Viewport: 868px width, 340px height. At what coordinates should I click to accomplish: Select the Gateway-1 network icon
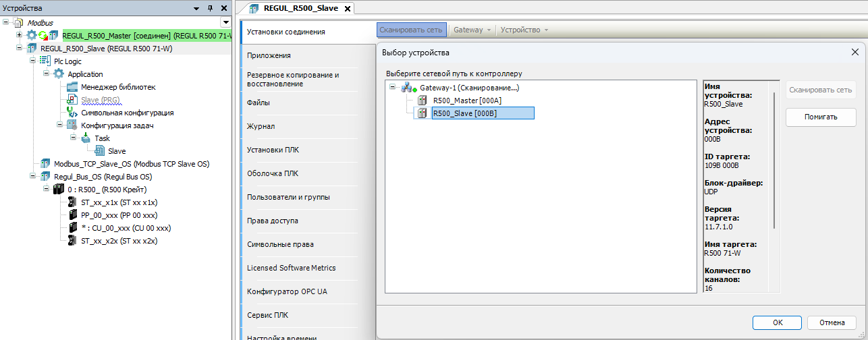click(x=408, y=88)
